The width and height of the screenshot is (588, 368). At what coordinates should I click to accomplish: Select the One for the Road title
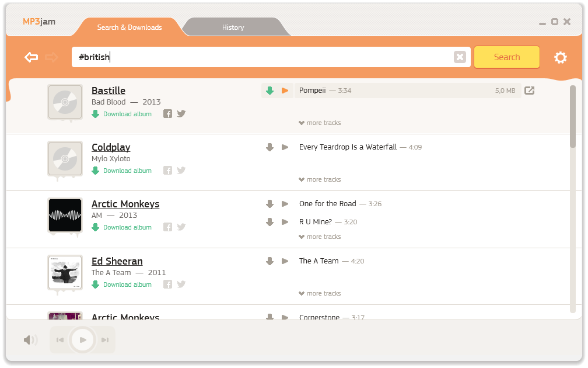click(x=328, y=204)
